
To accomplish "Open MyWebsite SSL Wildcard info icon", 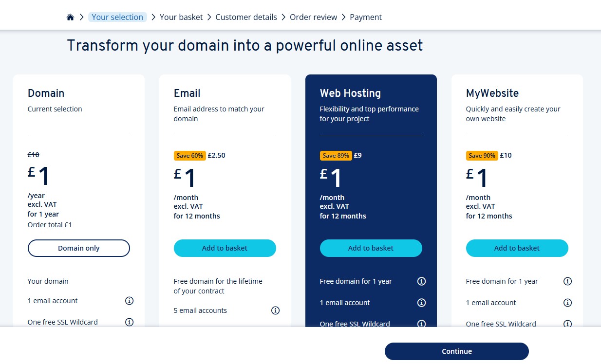I will coord(567,324).
